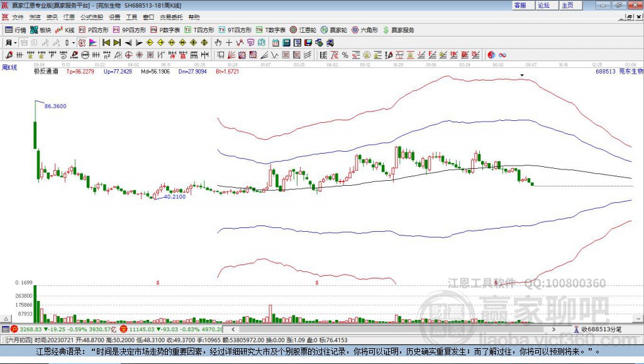Viewport: 644px width, 364px height.
Task: Click the infinity loop icon
Action: point(502,55)
